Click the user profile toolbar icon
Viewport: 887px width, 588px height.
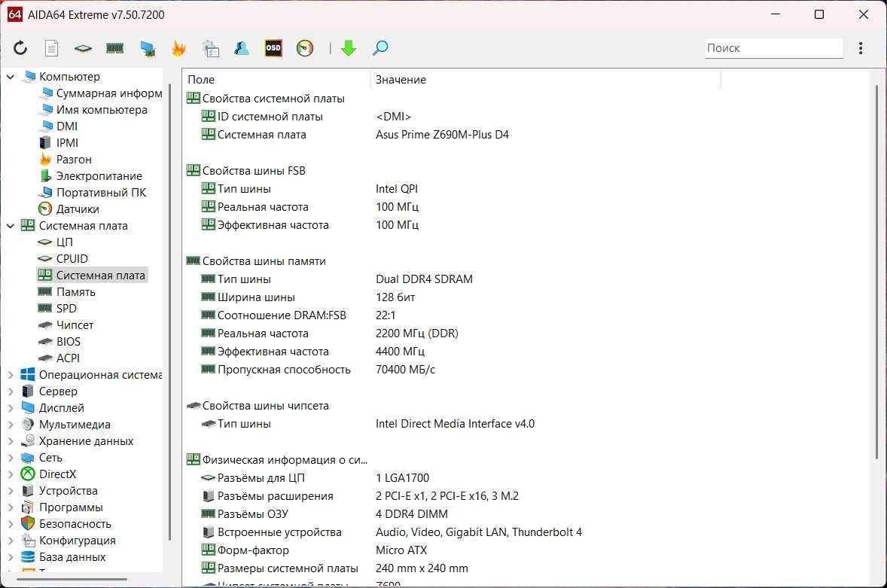[242, 49]
